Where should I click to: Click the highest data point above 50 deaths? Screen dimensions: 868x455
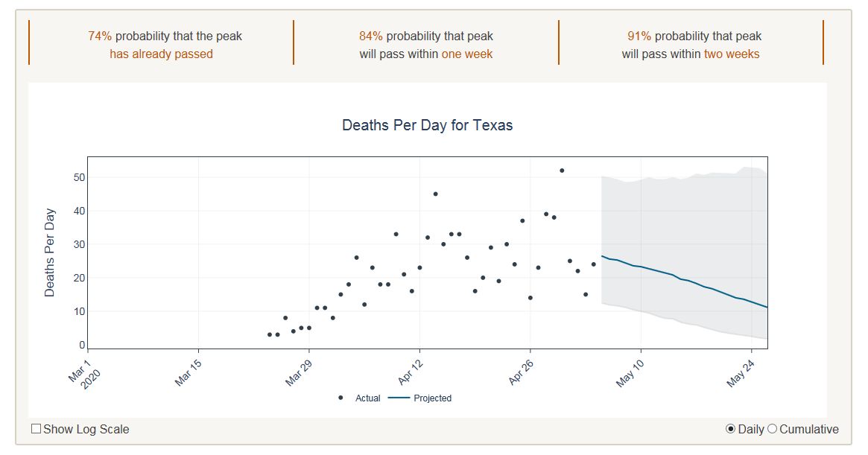[562, 171]
